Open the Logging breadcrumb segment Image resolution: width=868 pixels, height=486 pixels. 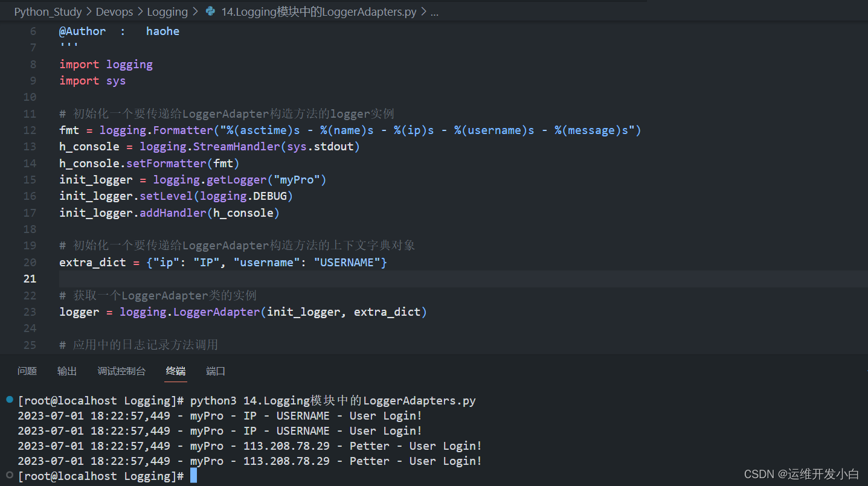[x=167, y=12]
